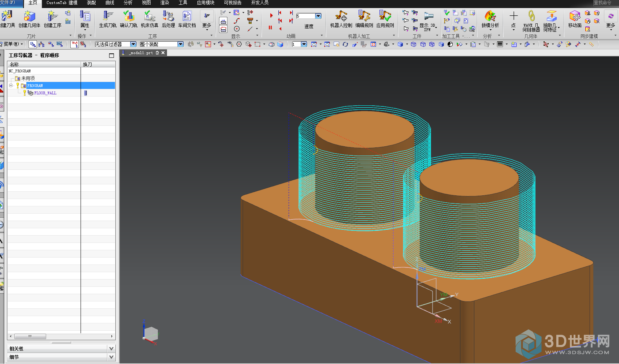The width and height of the screenshot is (619, 364).
Task: Select the PROGRAM group in navigator
Action: 35,86
